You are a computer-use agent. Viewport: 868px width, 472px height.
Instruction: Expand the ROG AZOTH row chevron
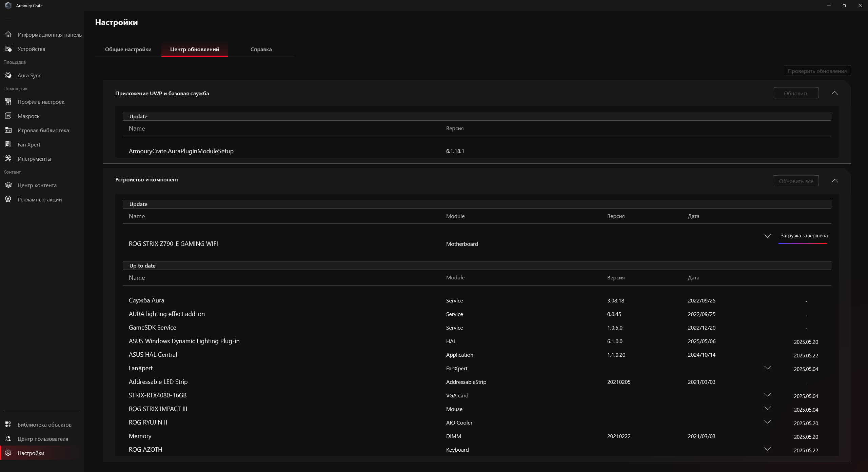(x=767, y=449)
